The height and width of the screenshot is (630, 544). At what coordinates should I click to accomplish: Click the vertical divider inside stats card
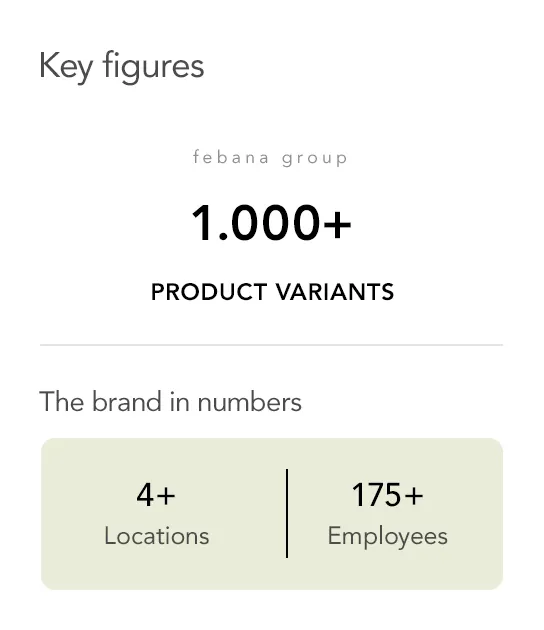coord(287,513)
